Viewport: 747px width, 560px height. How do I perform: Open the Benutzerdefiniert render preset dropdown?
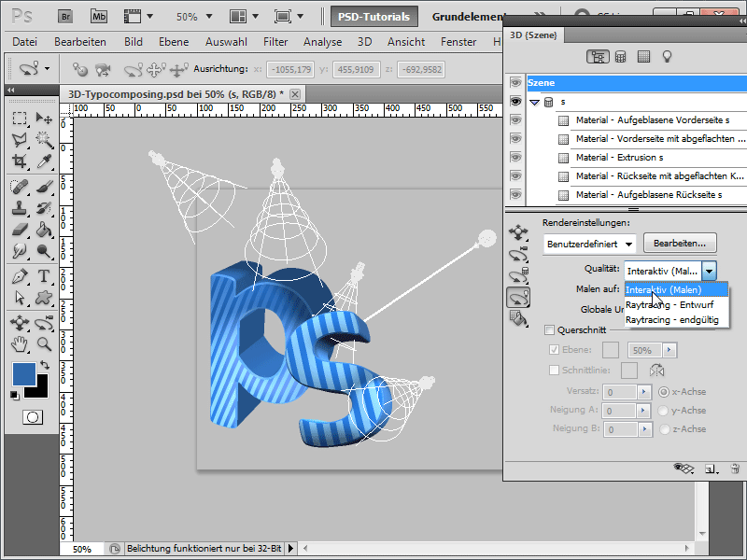pyautogui.click(x=590, y=244)
